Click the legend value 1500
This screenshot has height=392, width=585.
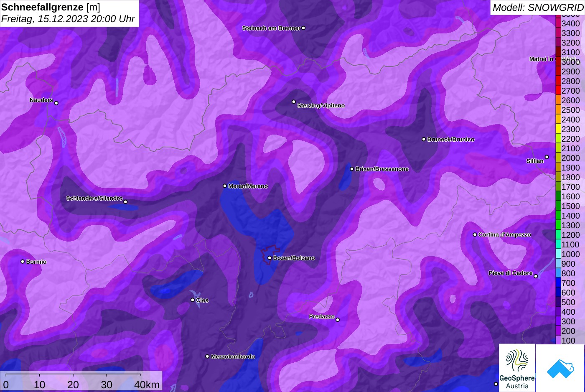pyautogui.click(x=570, y=206)
